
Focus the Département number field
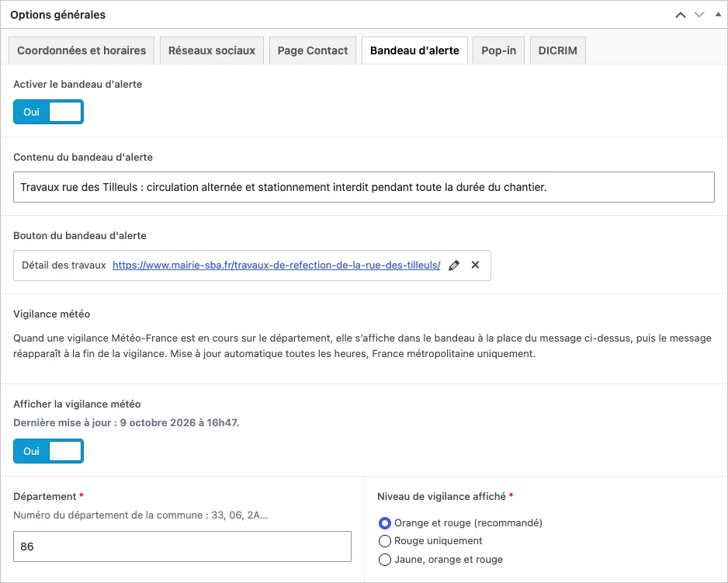point(182,547)
